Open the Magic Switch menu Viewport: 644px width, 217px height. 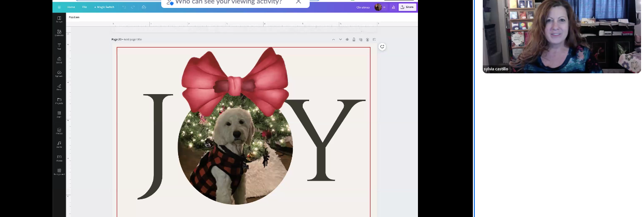coord(104,7)
